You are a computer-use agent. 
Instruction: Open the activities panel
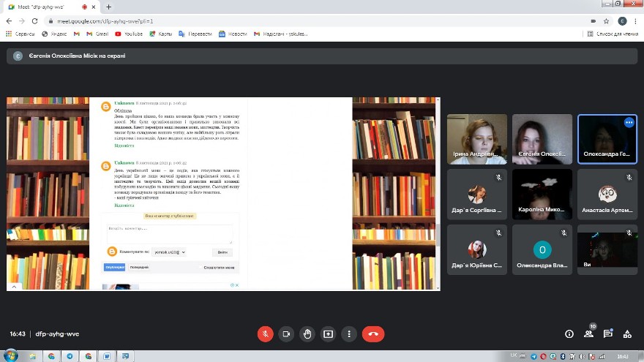click(x=626, y=333)
